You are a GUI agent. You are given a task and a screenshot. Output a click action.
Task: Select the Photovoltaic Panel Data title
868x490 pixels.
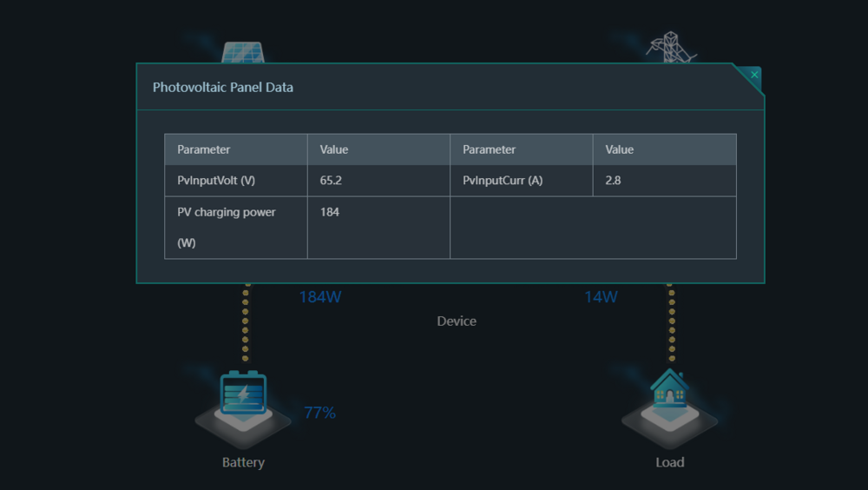(223, 87)
